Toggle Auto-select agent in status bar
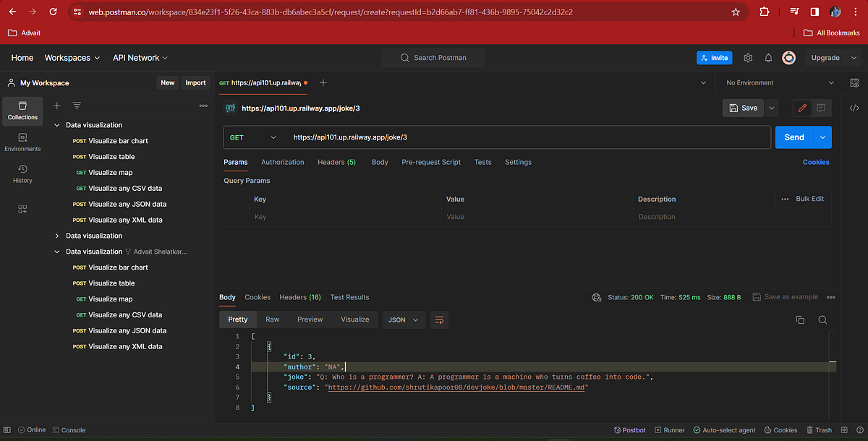 [724, 429]
